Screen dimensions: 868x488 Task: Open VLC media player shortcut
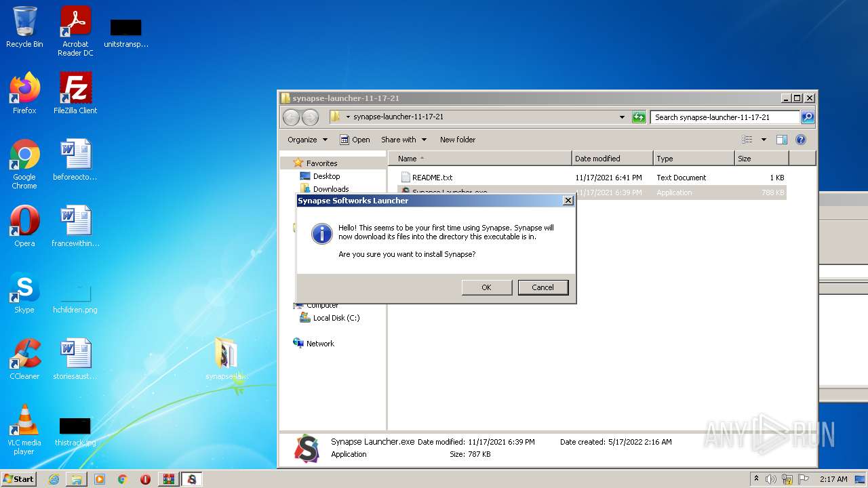[x=24, y=430]
